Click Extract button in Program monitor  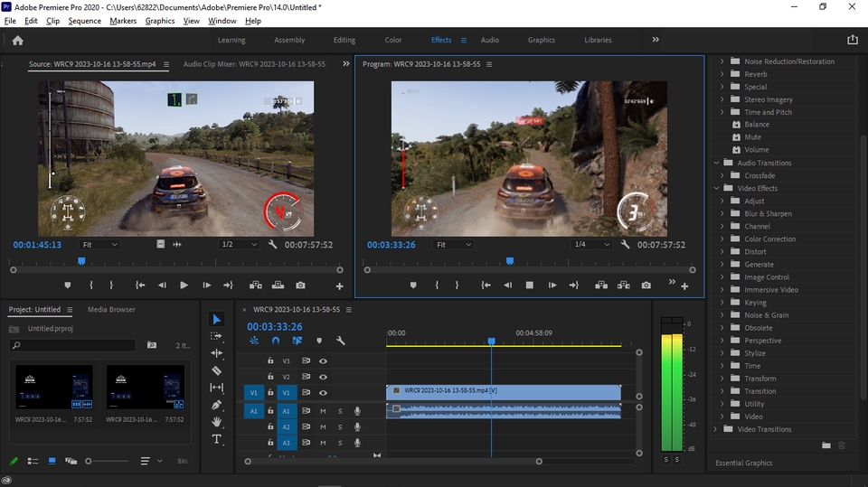pyautogui.click(x=623, y=285)
